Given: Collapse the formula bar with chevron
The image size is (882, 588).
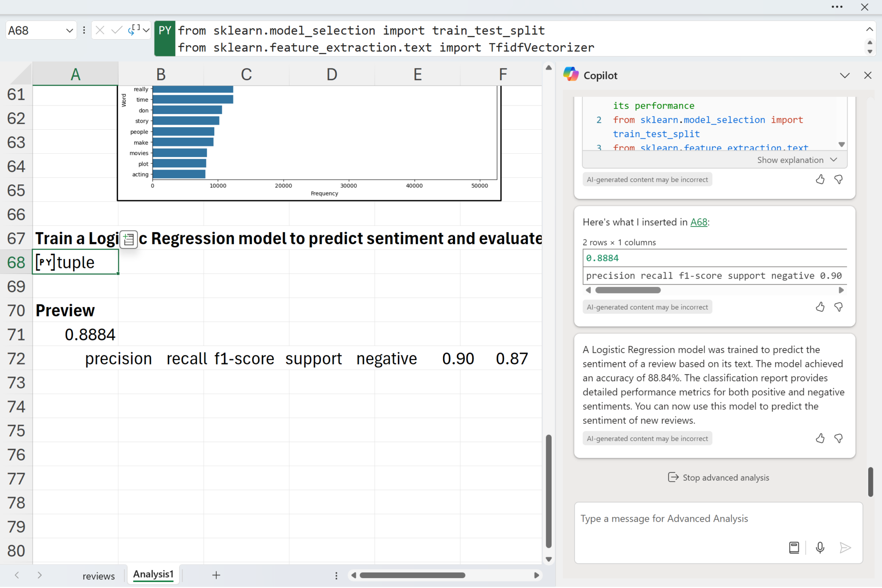Looking at the screenshot, I should [869, 29].
